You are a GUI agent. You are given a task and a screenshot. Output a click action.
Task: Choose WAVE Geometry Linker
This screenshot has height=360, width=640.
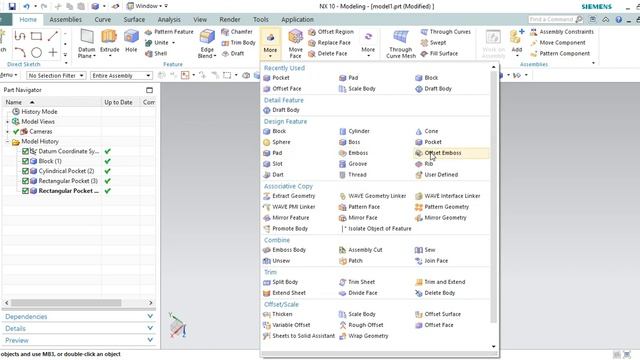(x=373, y=196)
